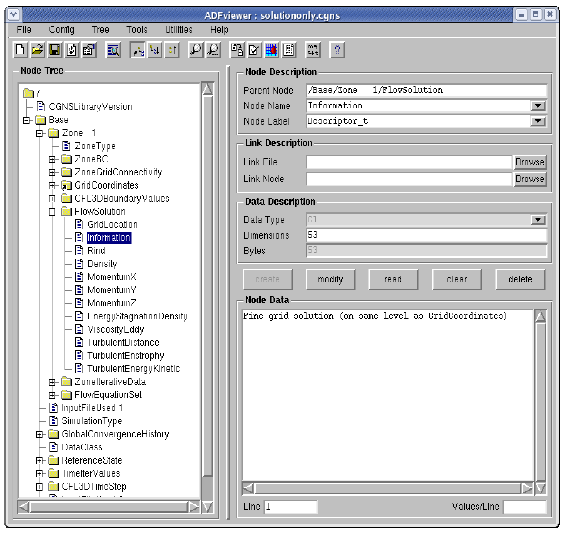Open the Data Type dropdown arrow
562x533 pixels.
pyautogui.click(x=538, y=220)
